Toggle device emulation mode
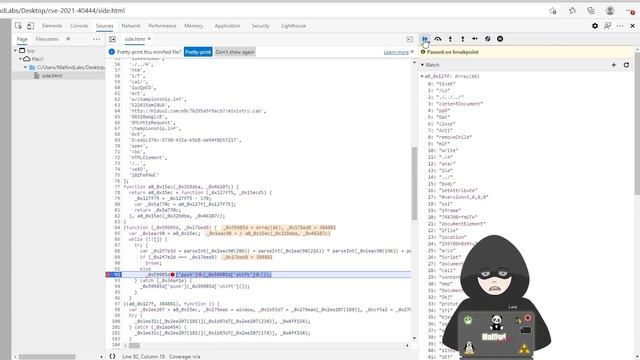 [x=30, y=26]
